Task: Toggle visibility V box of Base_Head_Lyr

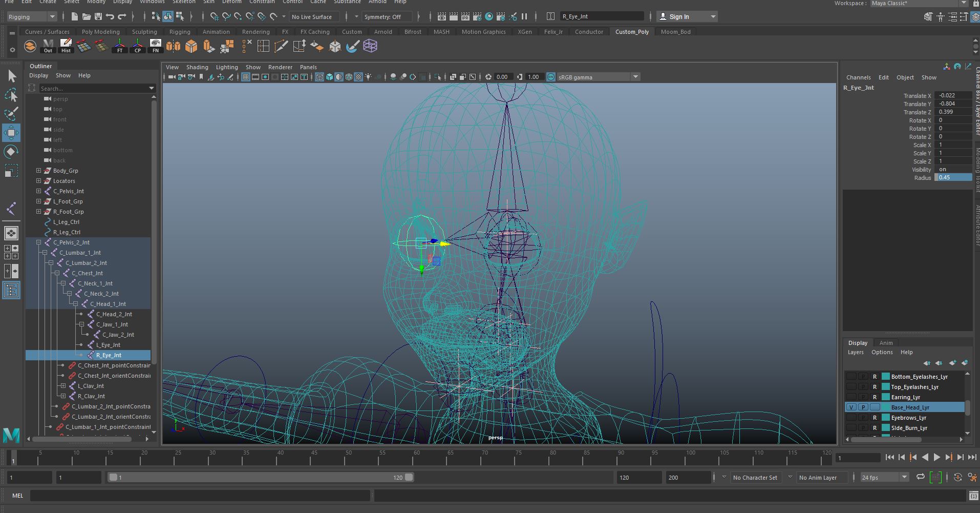Action: [851, 407]
